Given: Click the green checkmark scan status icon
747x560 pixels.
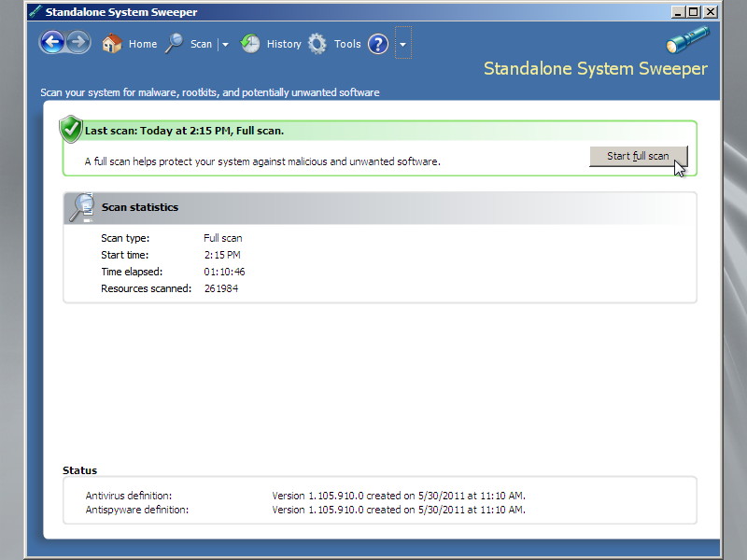Looking at the screenshot, I should tap(70, 130).
